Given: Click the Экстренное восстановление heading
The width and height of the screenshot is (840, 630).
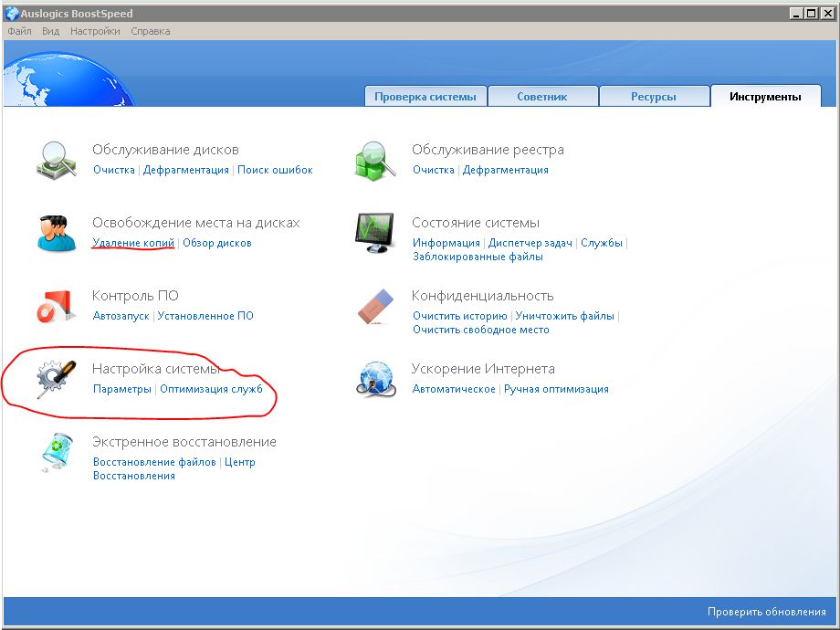Looking at the screenshot, I should click(x=184, y=442).
